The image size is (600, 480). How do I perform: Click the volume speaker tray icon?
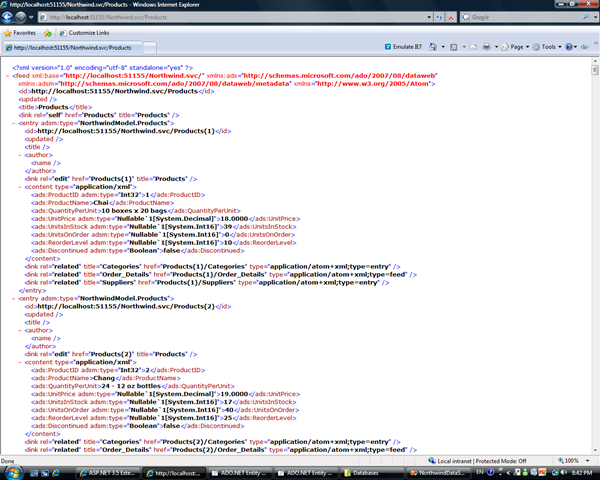pyautogui.click(x=564, y=473)
